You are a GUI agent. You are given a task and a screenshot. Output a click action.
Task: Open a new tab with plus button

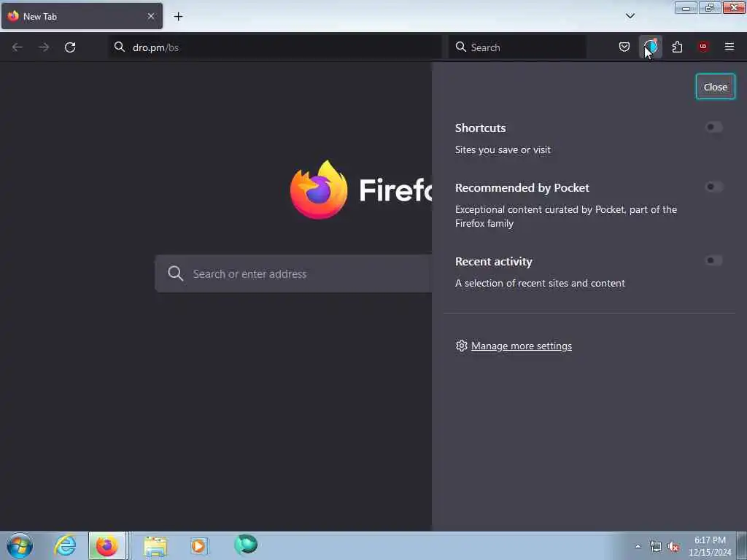(x=178, y=16)
